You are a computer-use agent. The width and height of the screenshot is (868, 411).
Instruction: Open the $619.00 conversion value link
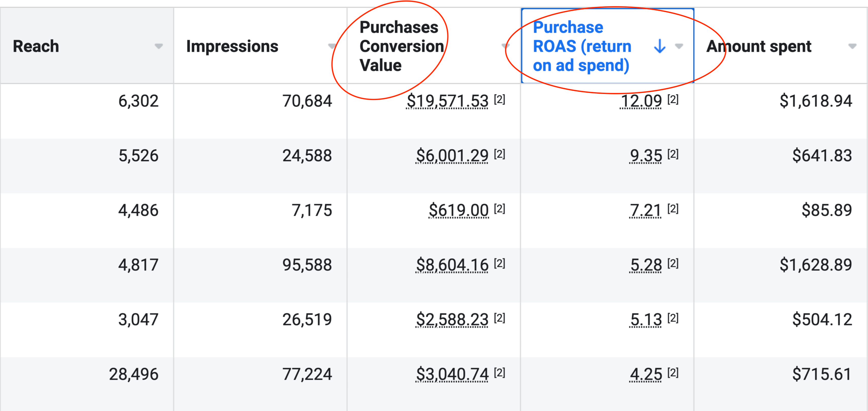coord(458,210)
